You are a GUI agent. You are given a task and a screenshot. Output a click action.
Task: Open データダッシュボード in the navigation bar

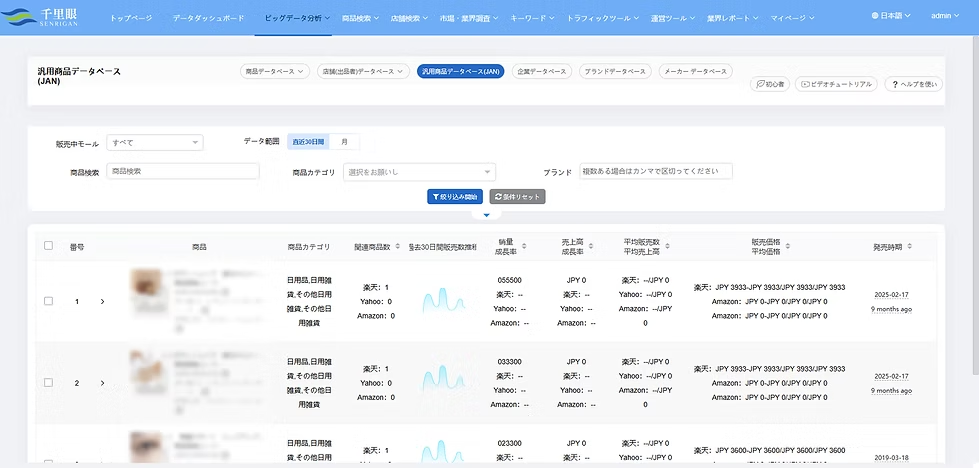pyautogui.click(x=209, y=18)
